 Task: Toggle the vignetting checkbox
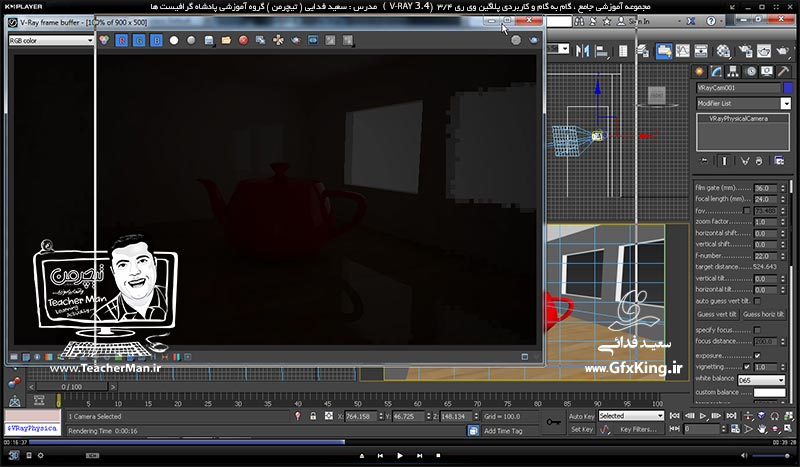[747, 367]
